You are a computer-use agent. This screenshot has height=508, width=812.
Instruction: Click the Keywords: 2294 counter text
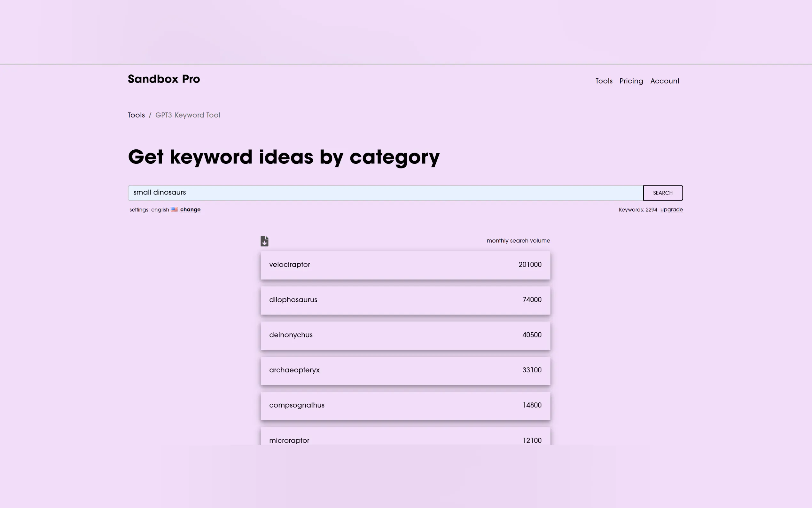pyautogui.click(x=637, y=210)
